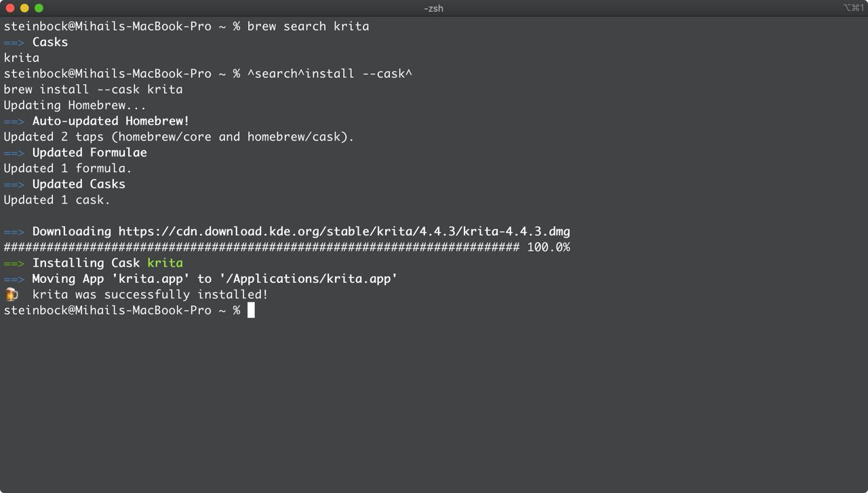Click the 'brew install --cask krita' line
868x493 pixels.
click(93, 90)
